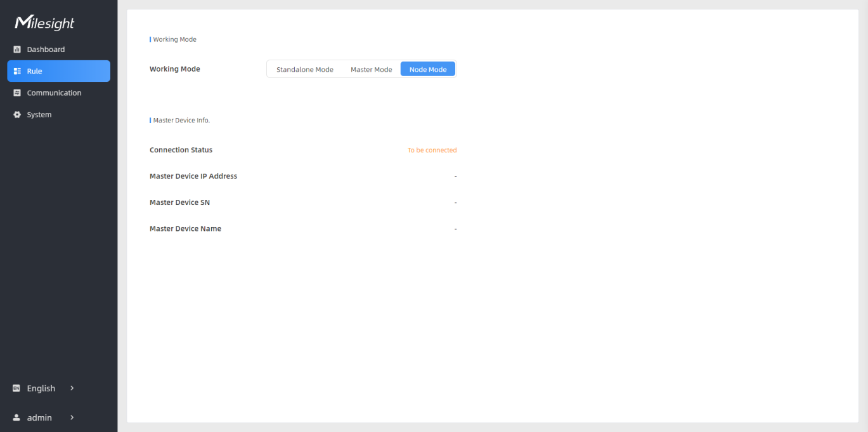Select Standalone Mode working mode
This screenshot has height=432, width=868.
coord(304,70)
